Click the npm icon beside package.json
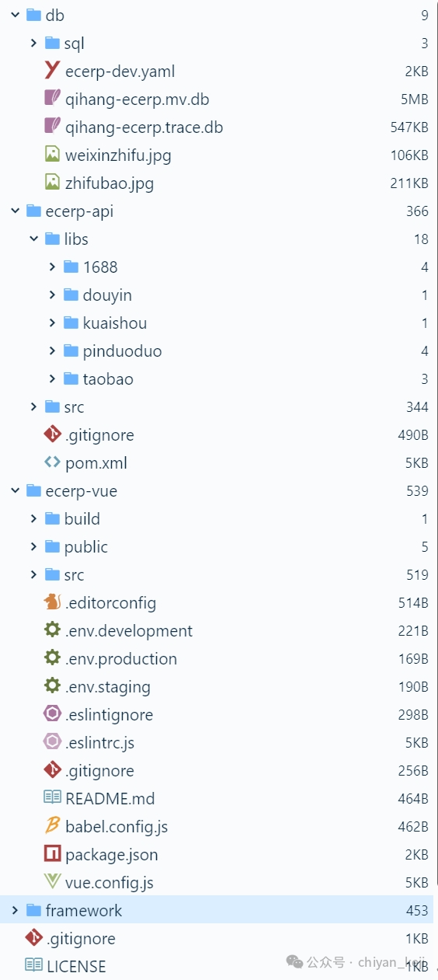Screen dimensions: 438x980 [52, 854]
